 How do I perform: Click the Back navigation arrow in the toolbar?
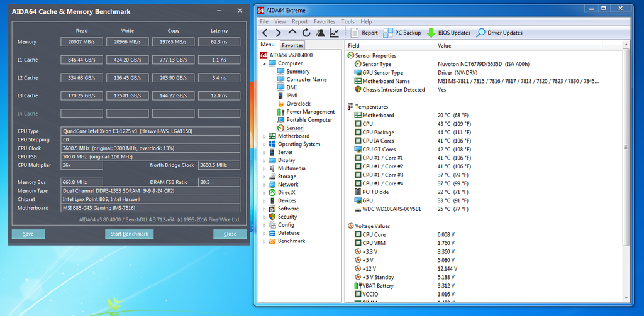click(x=265, y=33)
